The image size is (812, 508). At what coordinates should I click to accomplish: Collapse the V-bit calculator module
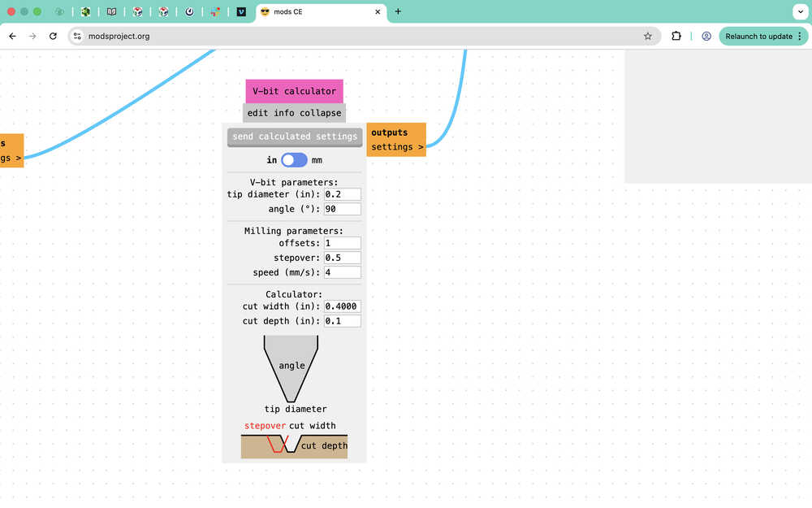click(321, 113)
